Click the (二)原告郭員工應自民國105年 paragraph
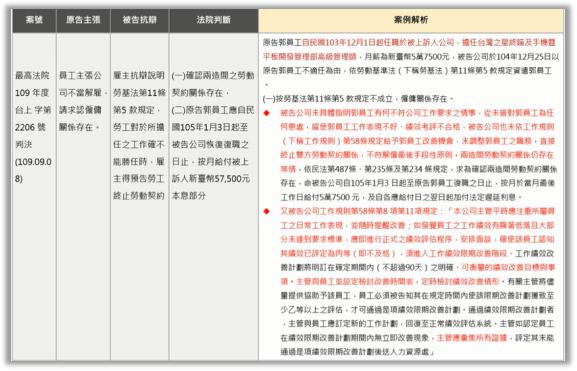Screen dimensions: 577x371 (213, 153)
